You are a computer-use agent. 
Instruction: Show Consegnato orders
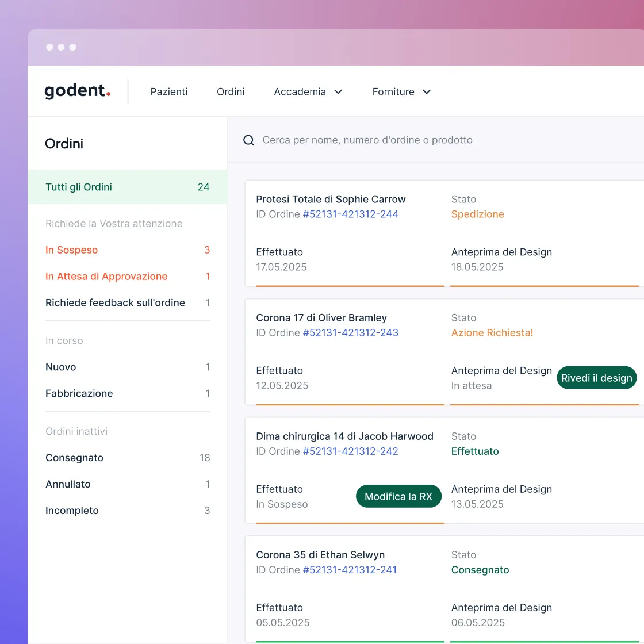[x=127, y=458]
